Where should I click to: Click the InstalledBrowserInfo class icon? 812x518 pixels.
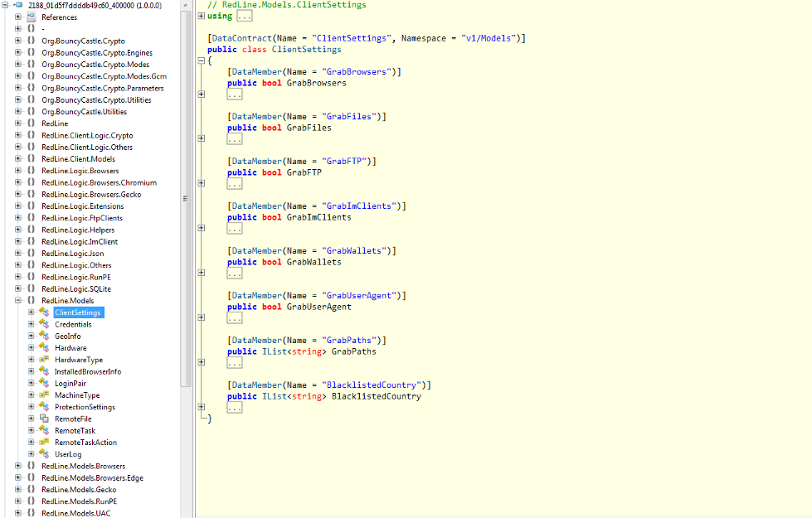click(44, 371)
